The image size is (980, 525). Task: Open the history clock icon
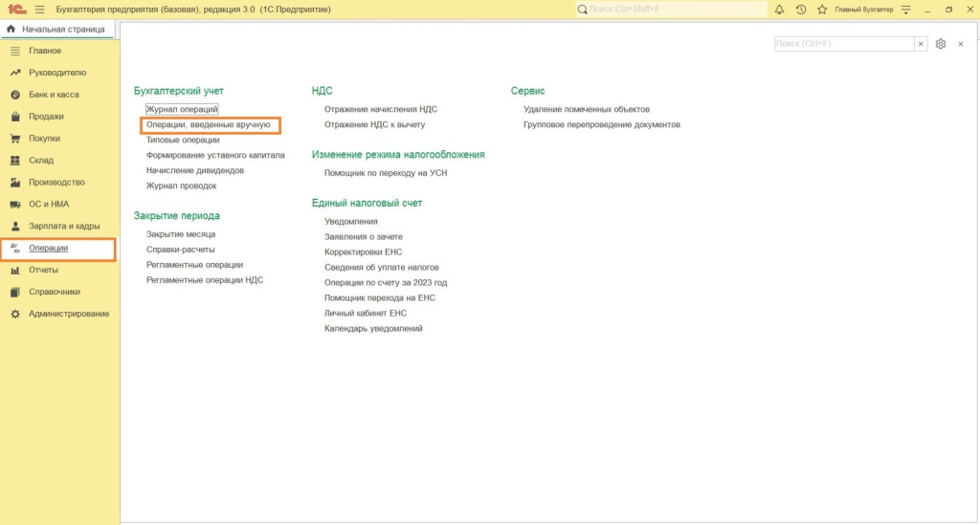801,10
